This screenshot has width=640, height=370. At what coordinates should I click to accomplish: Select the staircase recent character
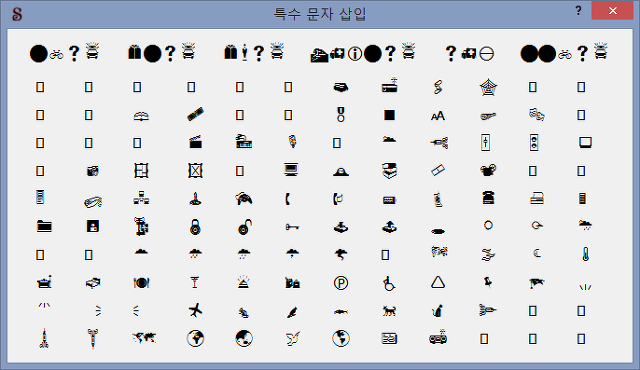320,55
